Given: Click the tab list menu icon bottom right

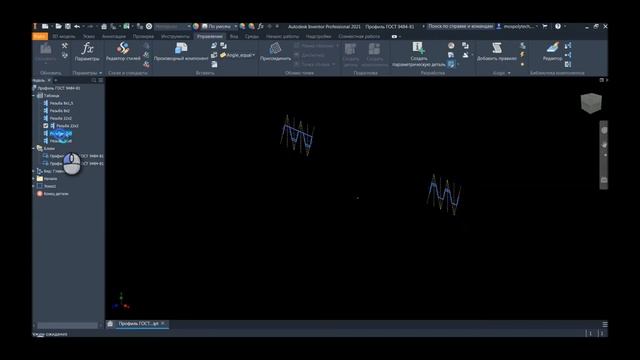Looking at the screenshot, I should 605,324.
